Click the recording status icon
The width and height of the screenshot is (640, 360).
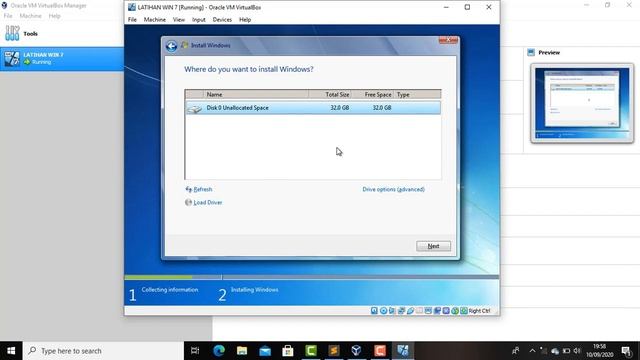click(437, 311)
